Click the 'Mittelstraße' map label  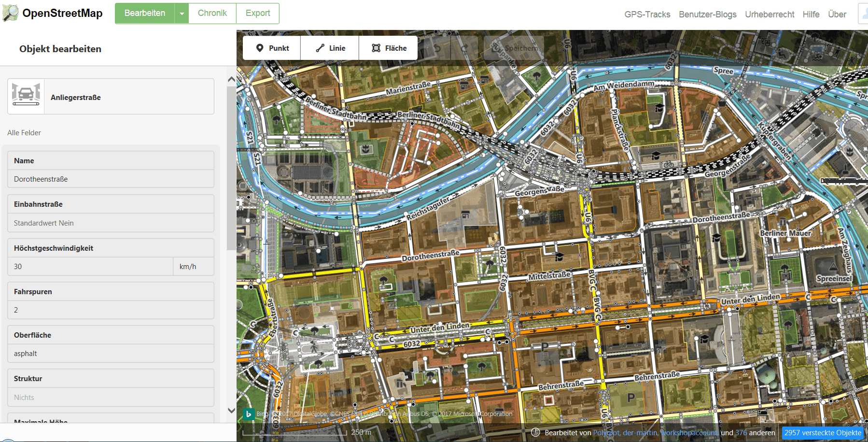pyautogui.click(x=549, y=276)
